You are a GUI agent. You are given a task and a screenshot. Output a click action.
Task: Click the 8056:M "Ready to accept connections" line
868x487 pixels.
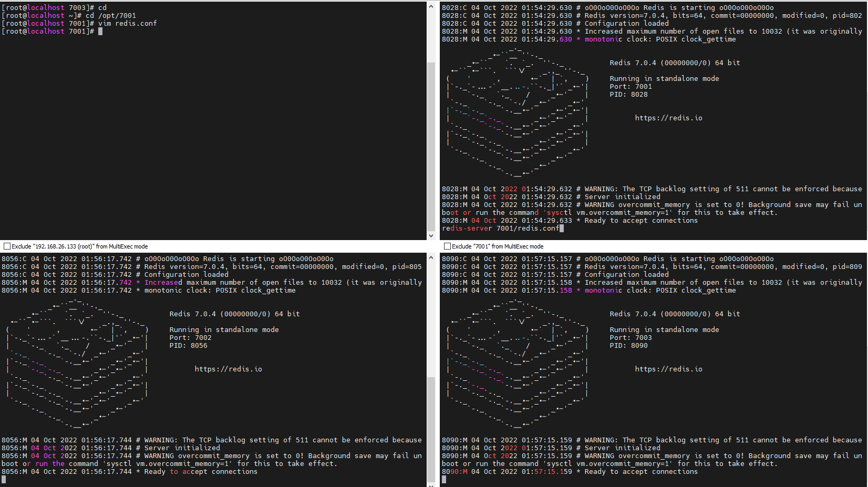click(129, 472)
